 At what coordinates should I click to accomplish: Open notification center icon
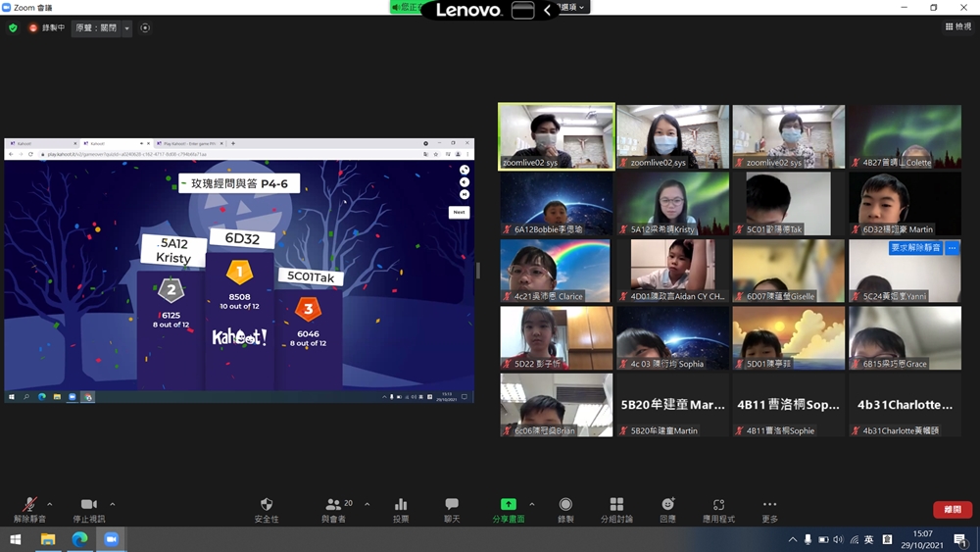click(961, 539)
